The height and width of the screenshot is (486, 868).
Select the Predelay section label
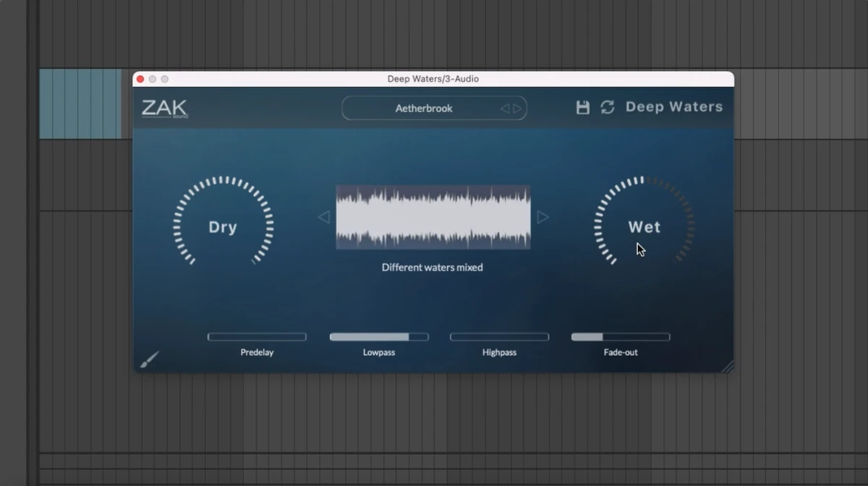click(257, 352)
